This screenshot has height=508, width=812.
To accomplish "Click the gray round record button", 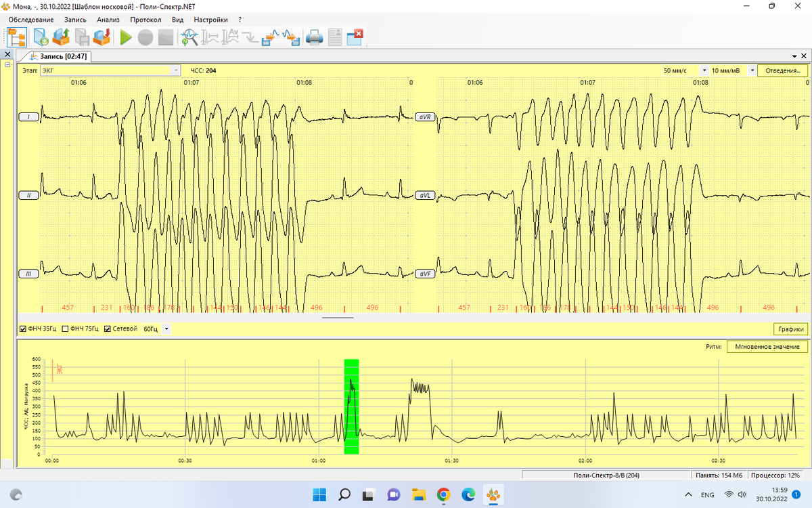I will pyautogui.click(x=145, y=37).
